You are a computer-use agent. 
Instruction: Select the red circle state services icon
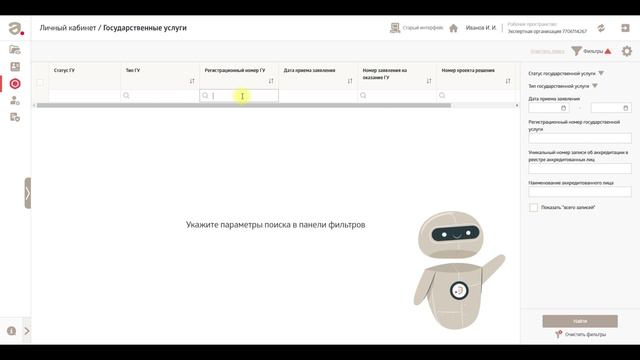(15, 84)
